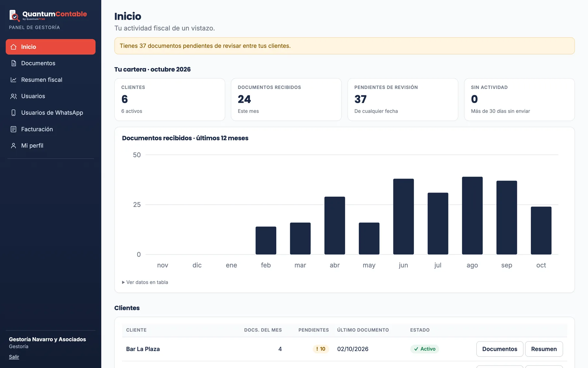Click the 'Cliente' column header
Screen dimensions: 588x368
pos(136,330)
